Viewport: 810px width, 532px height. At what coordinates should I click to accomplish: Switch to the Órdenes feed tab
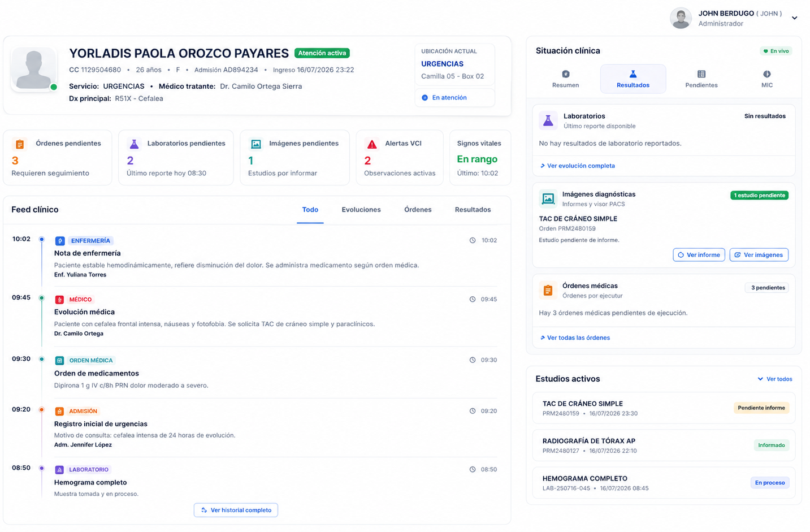click(x=418, y=210)
